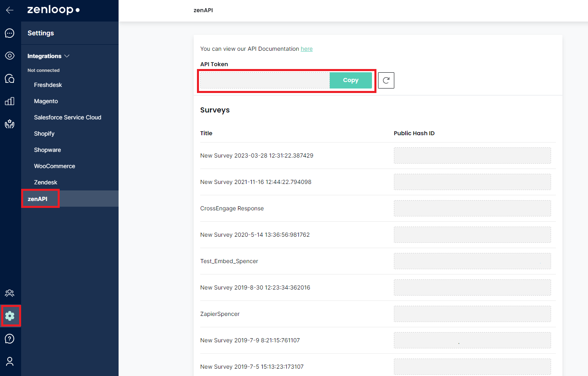This screenshot has width=588, height=376.
Task: Click hash ID field for New Survey 2019-7-9
Action: (x=472, y=340)
